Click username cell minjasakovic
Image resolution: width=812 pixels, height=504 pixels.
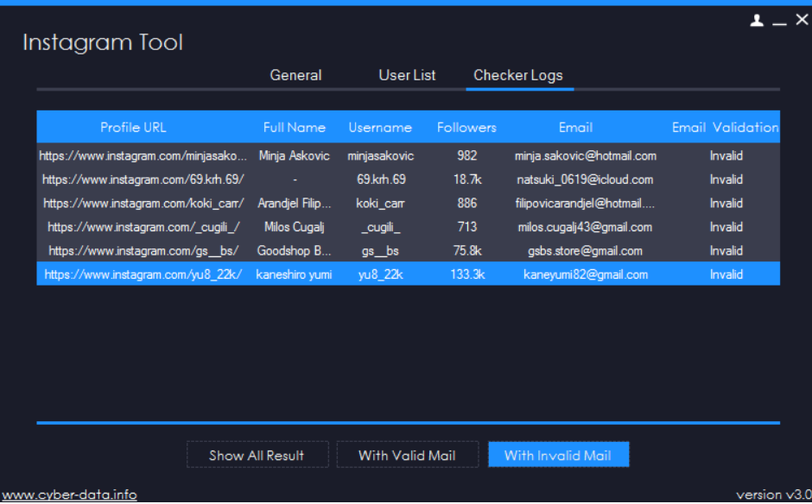pyautogui.click(x=381, y=155)
